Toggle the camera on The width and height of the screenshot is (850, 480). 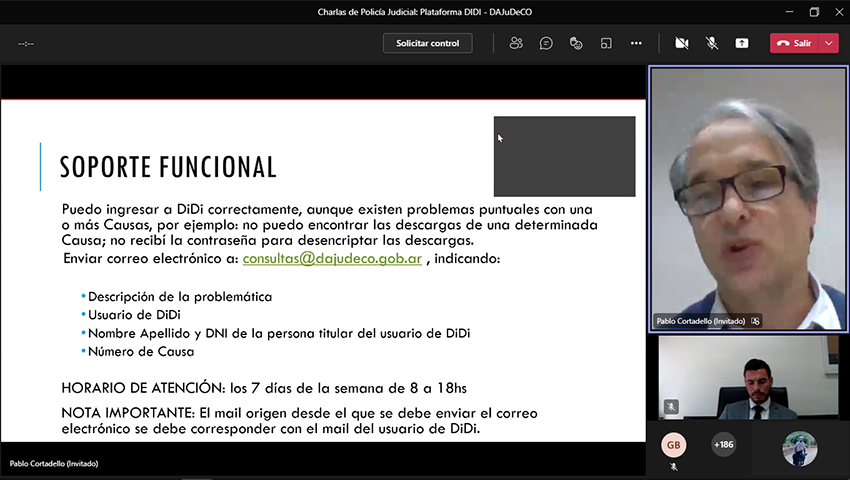(681, 43)
